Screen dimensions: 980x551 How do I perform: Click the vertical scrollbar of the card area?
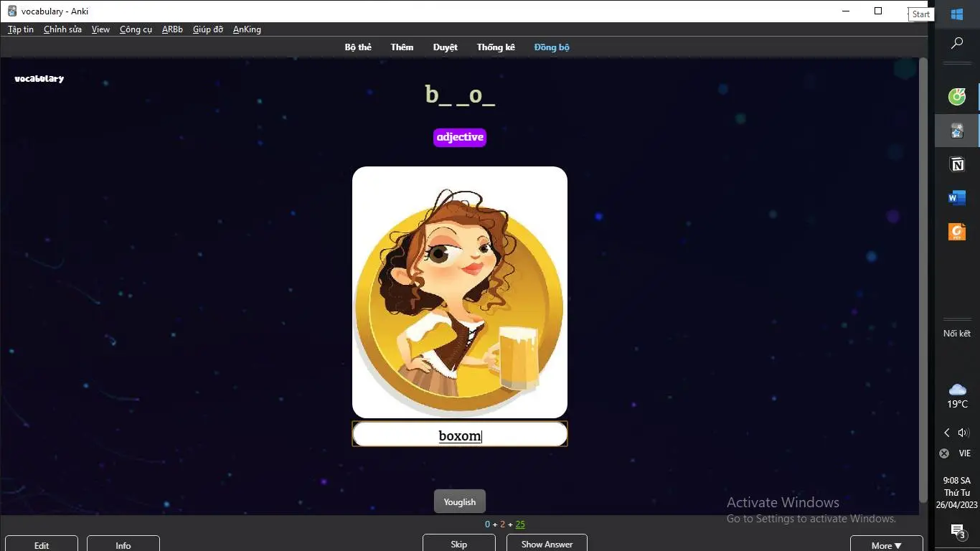(x=923, y=280)
